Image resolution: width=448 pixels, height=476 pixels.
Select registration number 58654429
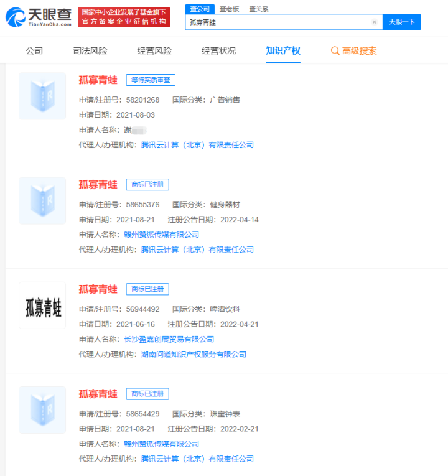(x=142, y=414)
